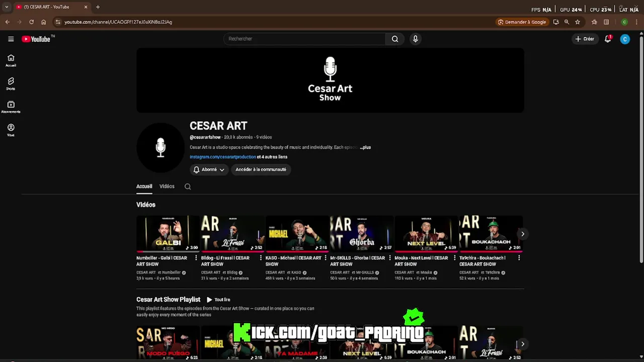Open the Michael video thumbnail in Vidéos row
The width and height of the screenshot is (644, 362).
point(297,234)
